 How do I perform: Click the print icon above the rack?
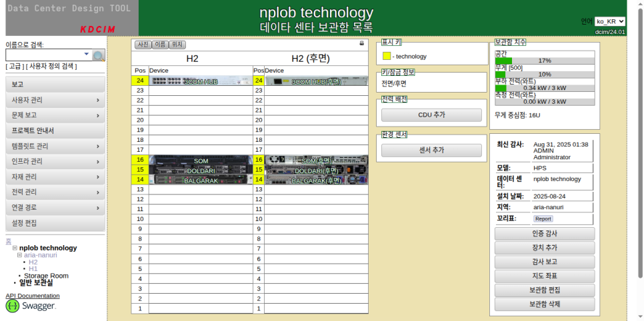click(x=362, y=43)
